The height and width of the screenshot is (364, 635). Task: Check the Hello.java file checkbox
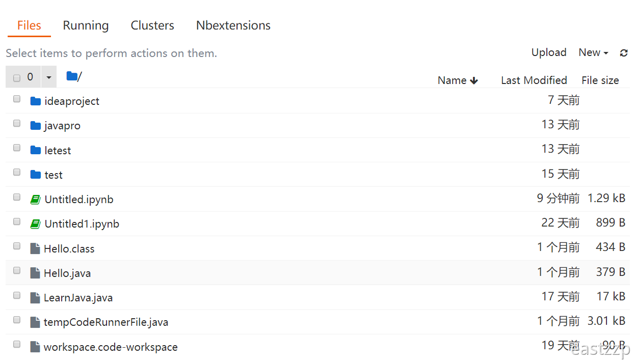click(17, 270)
